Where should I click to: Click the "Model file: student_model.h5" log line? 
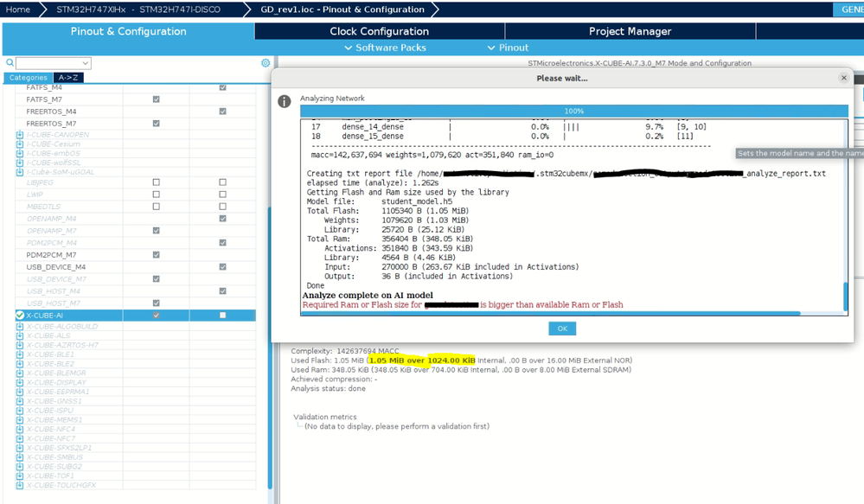tap(379, 201)
